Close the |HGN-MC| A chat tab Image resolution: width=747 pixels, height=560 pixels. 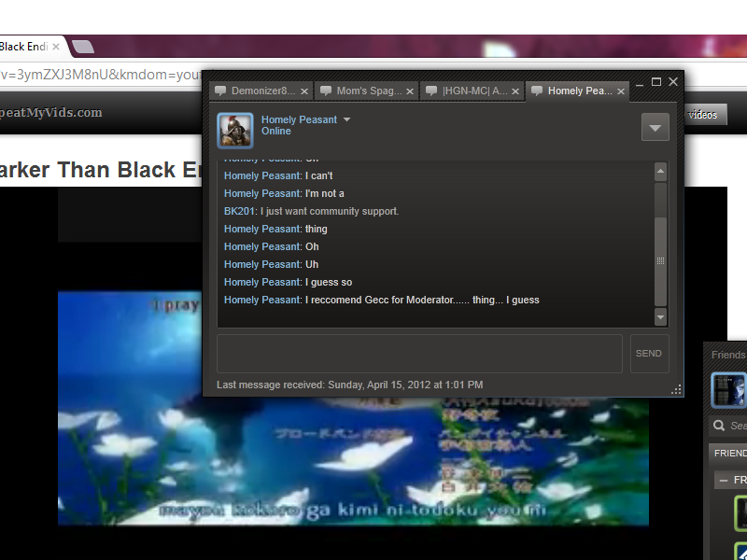coord(515,91)
